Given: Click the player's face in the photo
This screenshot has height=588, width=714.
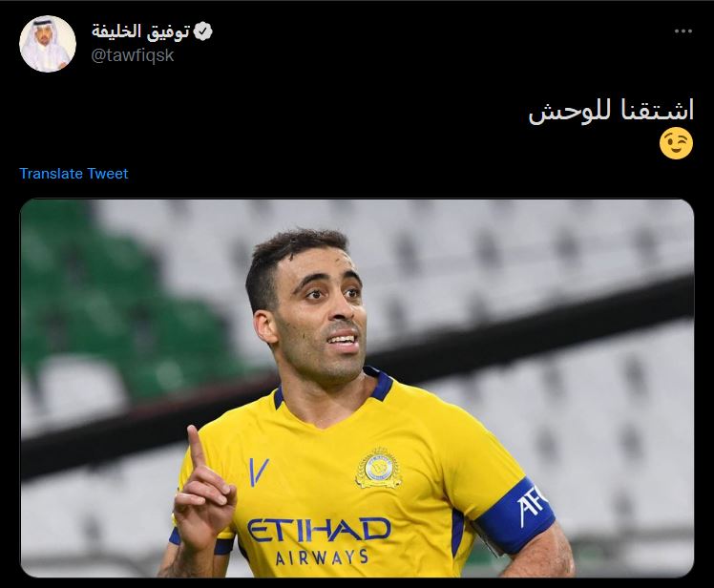Looking at the screenshot, I should 321,314.
